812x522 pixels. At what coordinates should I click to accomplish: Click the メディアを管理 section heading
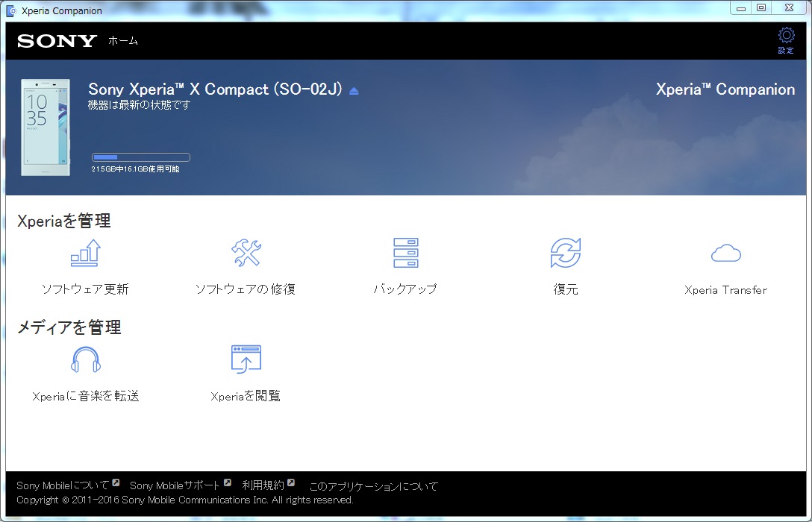69,327
